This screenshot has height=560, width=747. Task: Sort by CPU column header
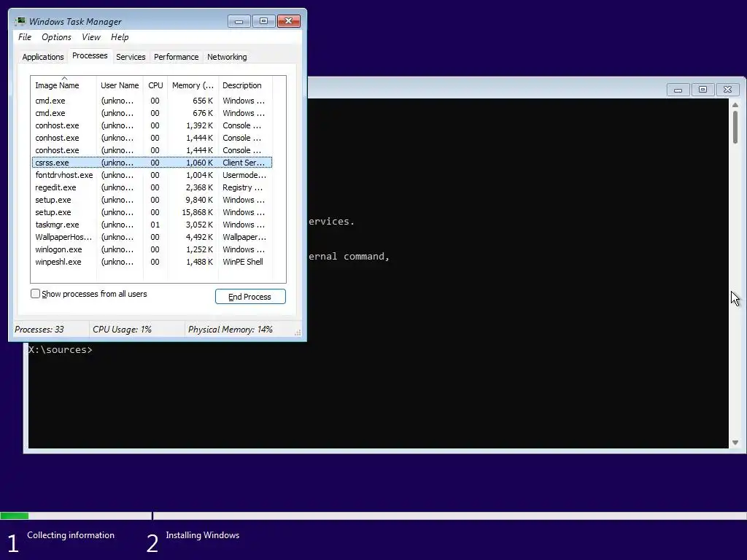point(155,85)
